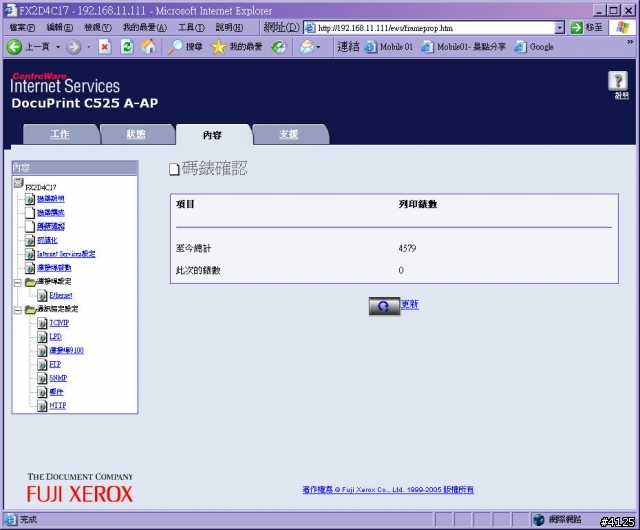Expand the links bar overflow chevron

(x=630, y=42)
